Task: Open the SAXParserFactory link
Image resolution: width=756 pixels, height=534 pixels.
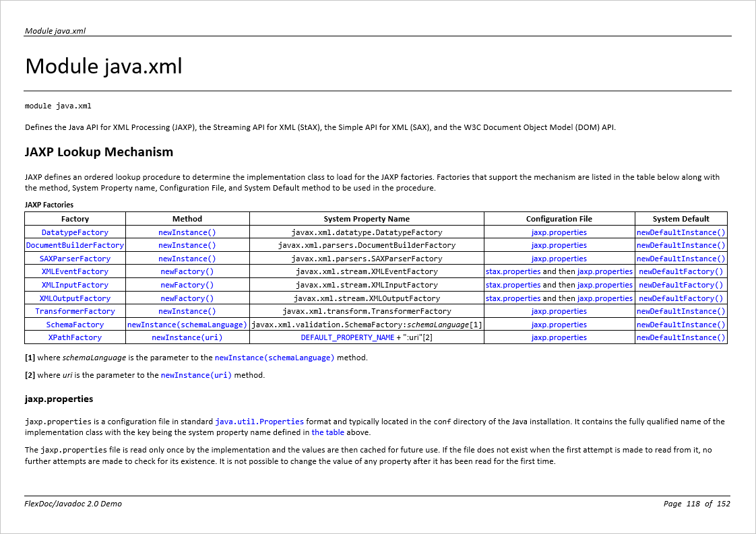Action: [75, 259]
